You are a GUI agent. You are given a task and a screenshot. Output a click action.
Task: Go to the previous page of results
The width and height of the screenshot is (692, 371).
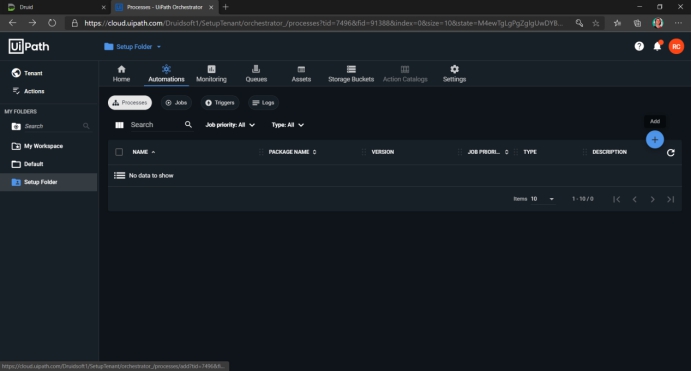coord(635,199)
